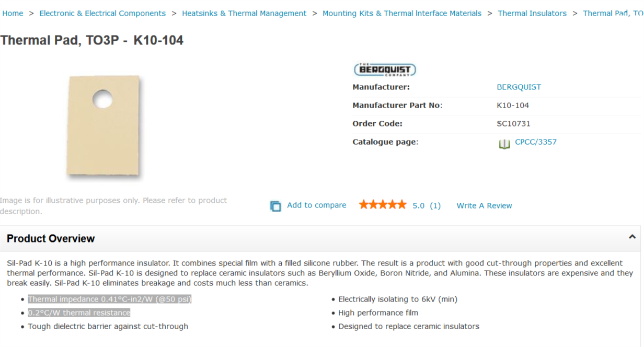The image size is (644, 347).
Task: Click the Add to compare icon
Action: coord(275,206)
